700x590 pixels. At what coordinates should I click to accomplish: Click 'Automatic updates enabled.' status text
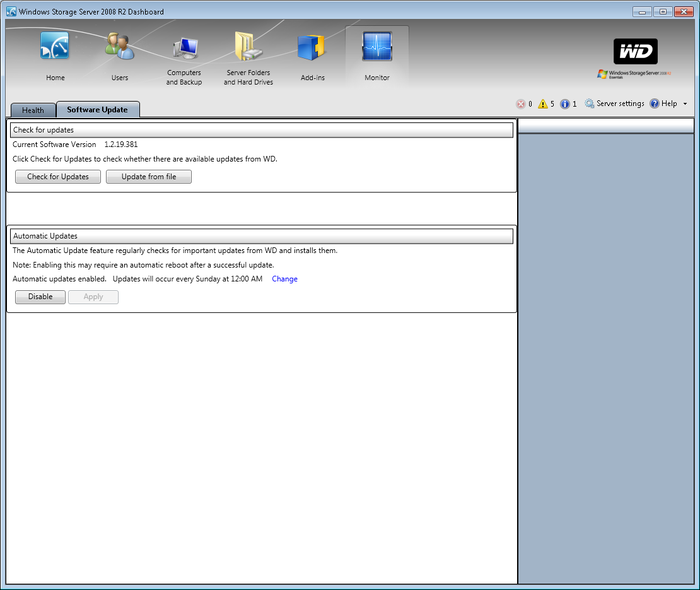pos(59,279)
